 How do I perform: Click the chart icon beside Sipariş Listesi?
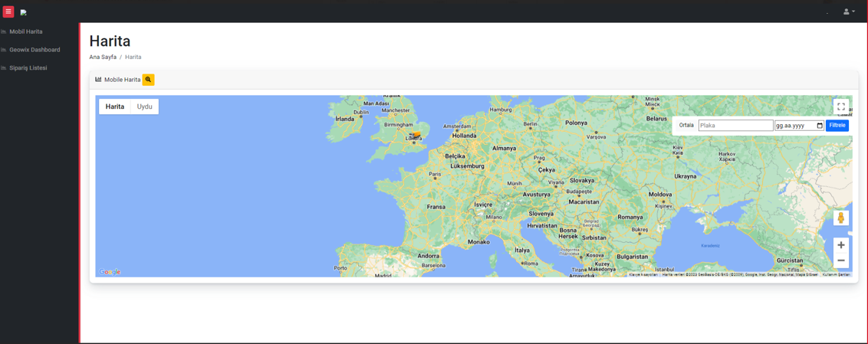[4, 67]
